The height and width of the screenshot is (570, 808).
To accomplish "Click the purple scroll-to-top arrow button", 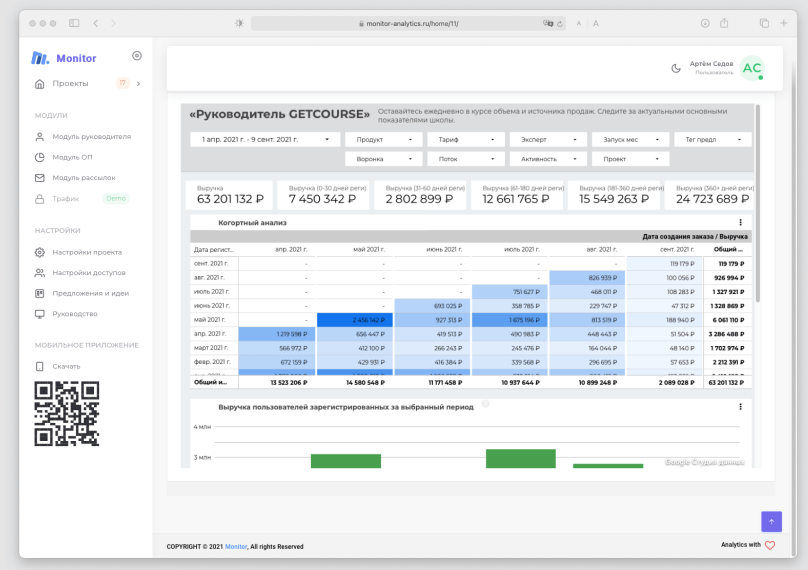I will (770, 521).
